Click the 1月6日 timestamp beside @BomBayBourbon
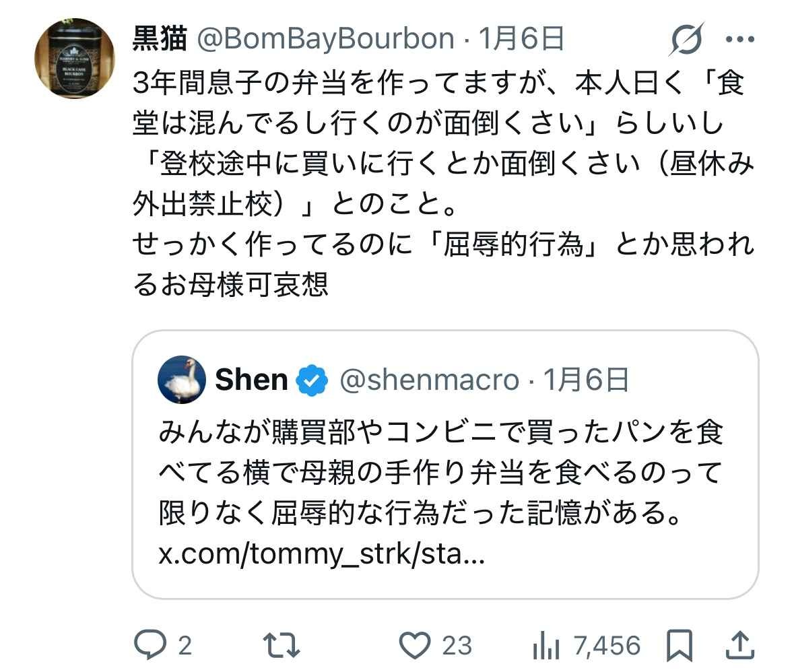This screenshot has width=794, height=672. (521, 40)
